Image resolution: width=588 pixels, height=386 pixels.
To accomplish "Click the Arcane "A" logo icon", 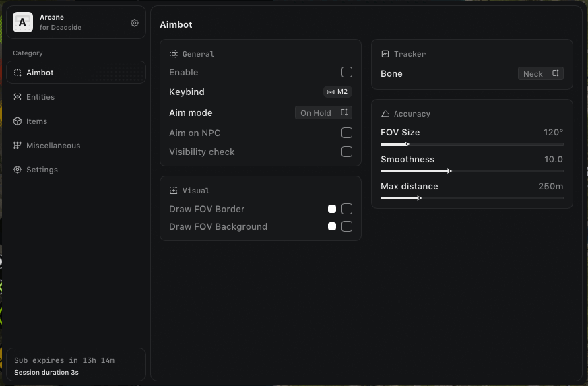I will pos(23,23).
